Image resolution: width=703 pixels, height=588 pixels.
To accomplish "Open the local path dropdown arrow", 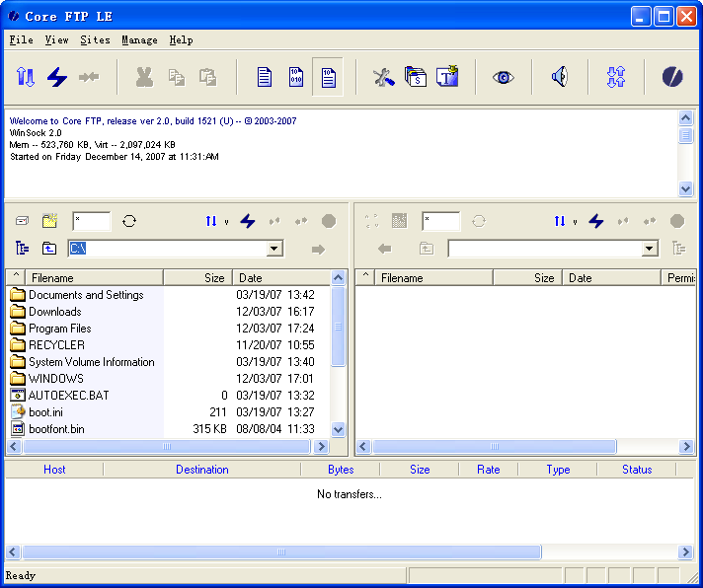I will coord(274,248).
